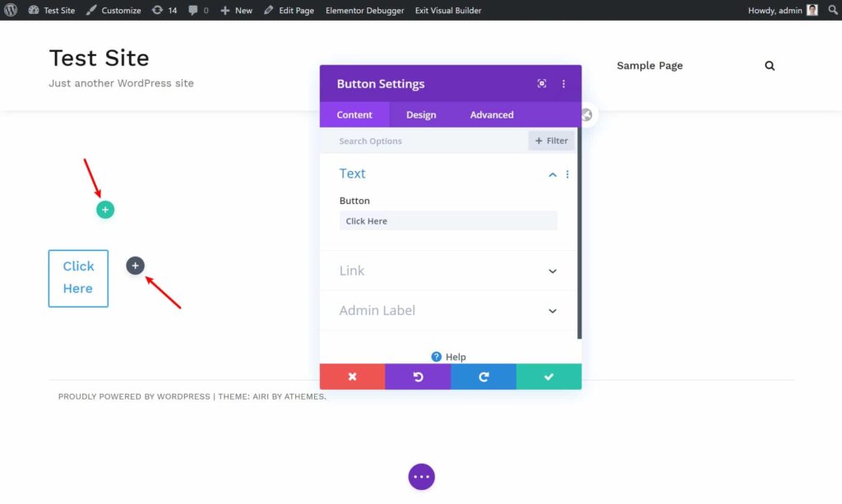Click the blue redo arrow button

click(483, 377)
